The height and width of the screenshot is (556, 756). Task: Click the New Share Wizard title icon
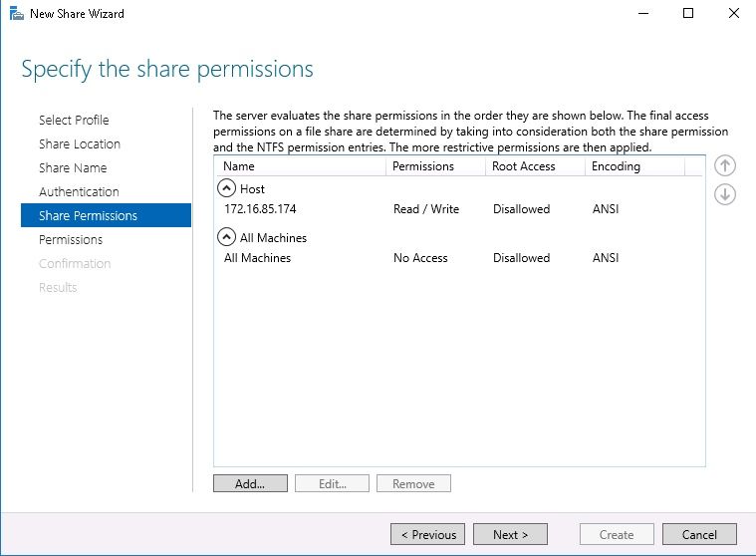pos(16,14)
